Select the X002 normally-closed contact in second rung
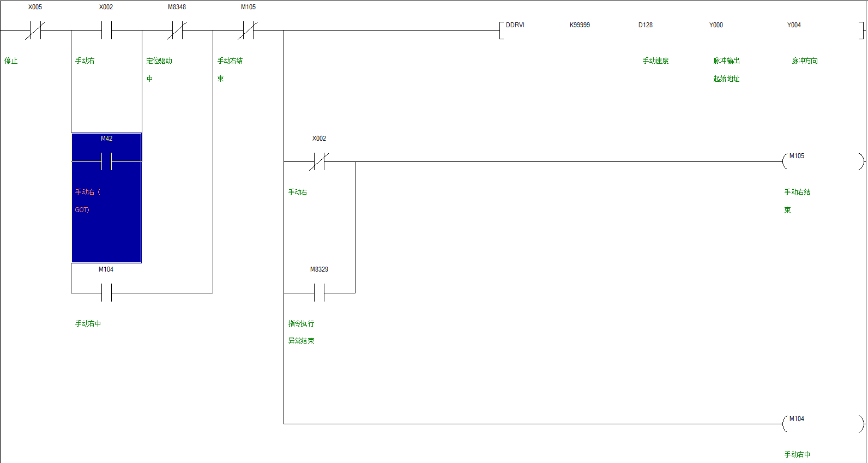 click(x=319, y=161)
